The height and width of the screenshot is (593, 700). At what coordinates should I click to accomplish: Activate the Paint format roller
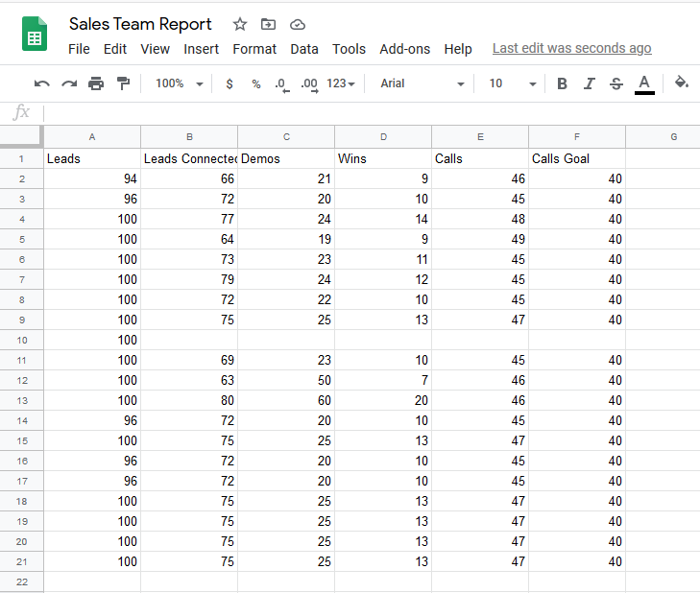123,83
